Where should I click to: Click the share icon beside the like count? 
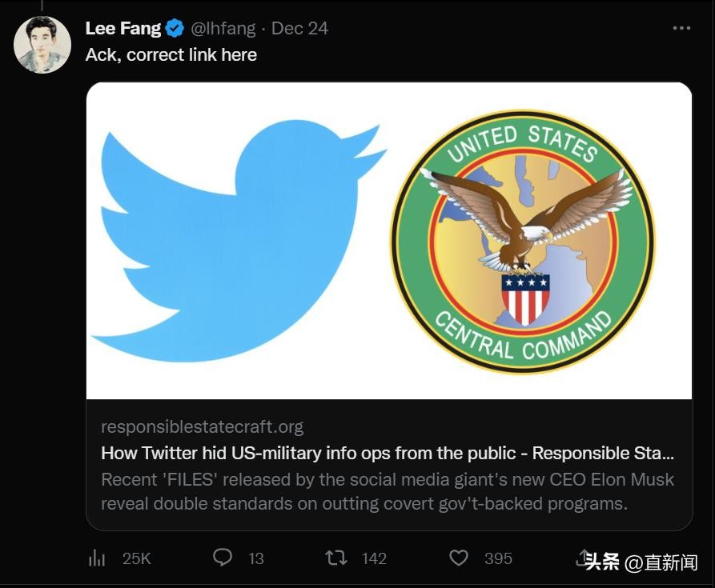point(582,558)
